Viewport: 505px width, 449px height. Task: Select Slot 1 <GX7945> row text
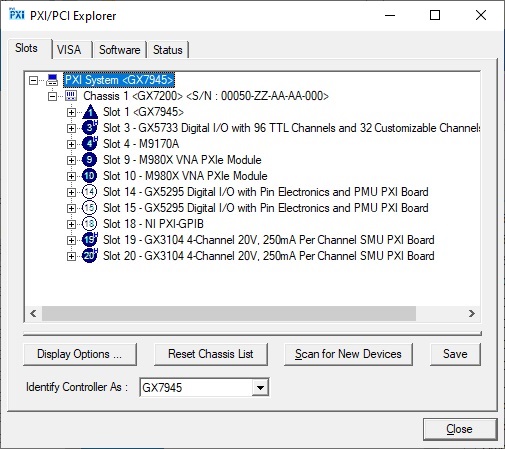coord(143,112)
